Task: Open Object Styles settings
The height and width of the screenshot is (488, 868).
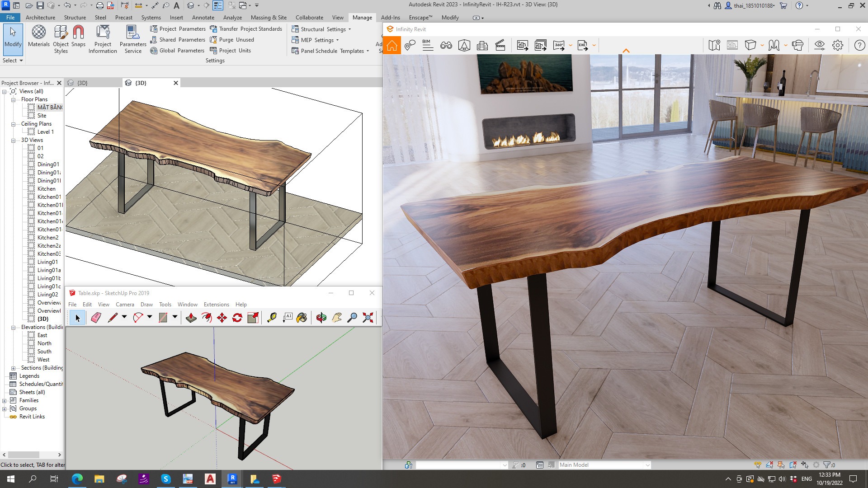Action: click(61, 39)
